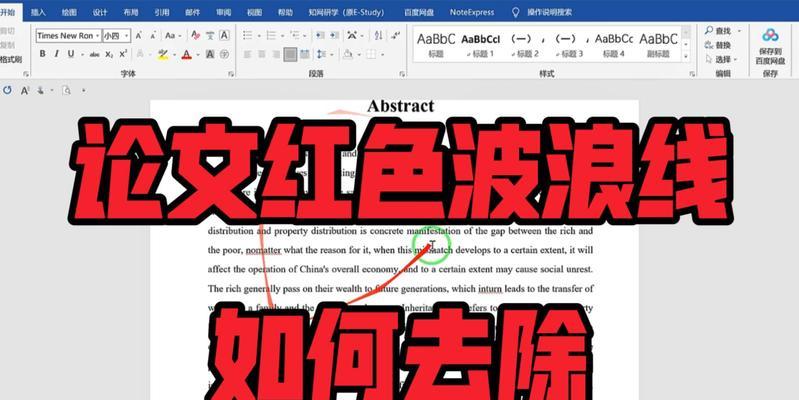Click show paragraph marks icon

coord(395,35)
